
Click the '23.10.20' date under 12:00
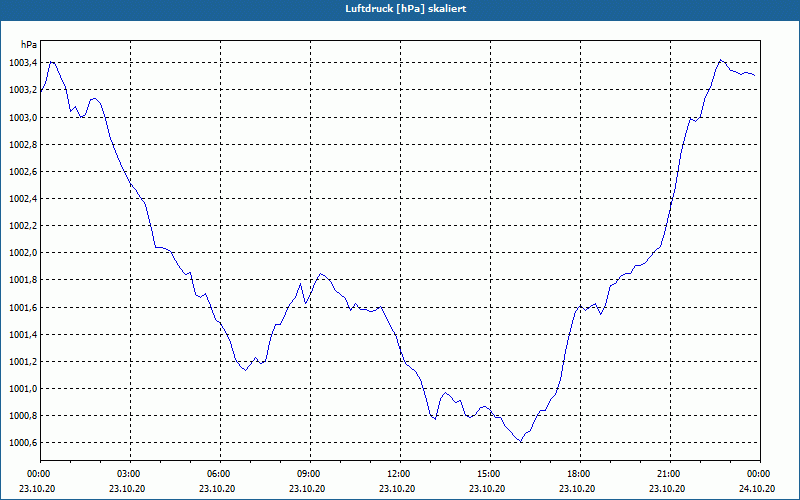397,488
